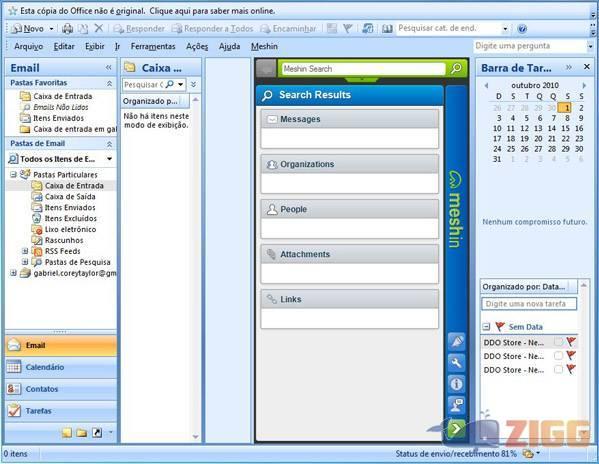
Task: Open the Editar menu
Action: pos(64,46)
